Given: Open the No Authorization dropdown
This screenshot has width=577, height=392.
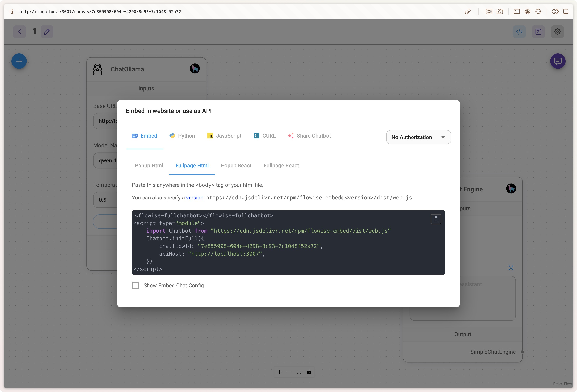Looking at the screenshot, I should [419, 137].
